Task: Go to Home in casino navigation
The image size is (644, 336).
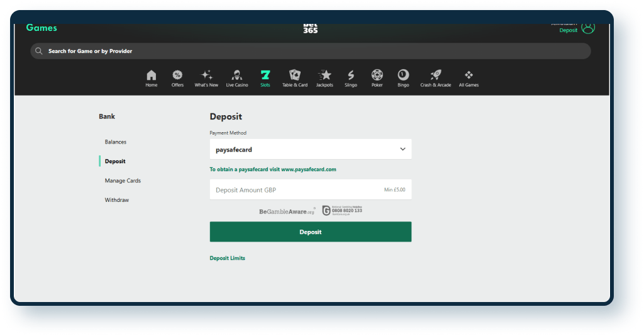Action: coord(151,78)
